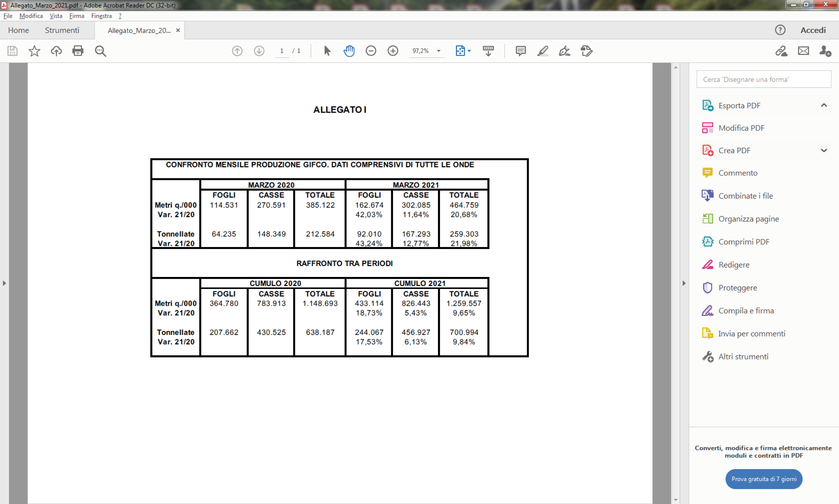Open the find text magnifier
This screenshot has width=839, height=504.
pyautogui.click(x=101, y=51)
